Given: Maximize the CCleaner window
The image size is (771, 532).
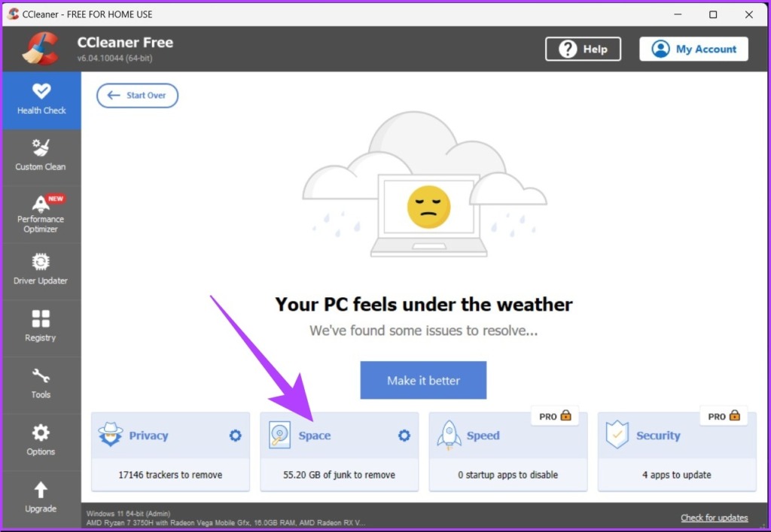Looking at the screenshot, I should (713, 14).
